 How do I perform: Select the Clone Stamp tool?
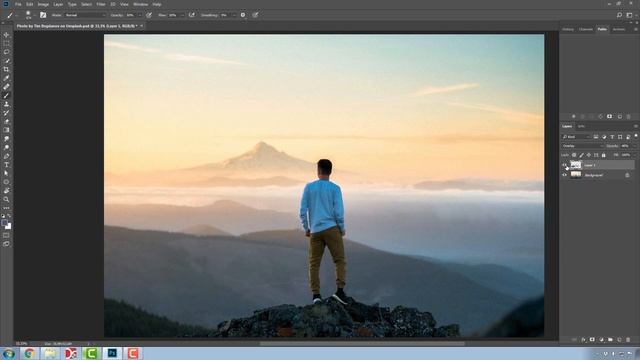pyautogui.click(x=6, y=104)
